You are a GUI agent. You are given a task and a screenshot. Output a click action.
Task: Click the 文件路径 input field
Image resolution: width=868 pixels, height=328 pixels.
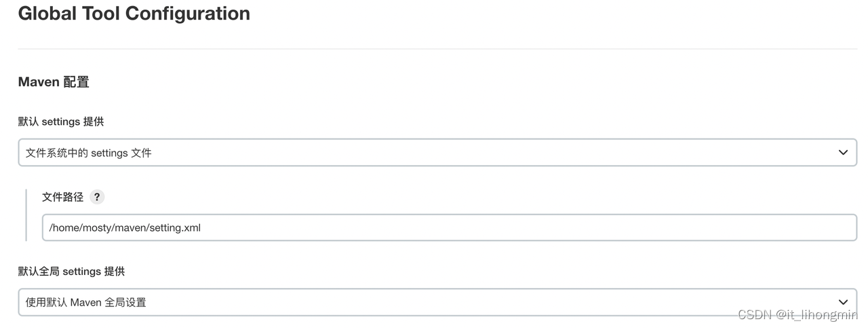[x=449, y=227]
